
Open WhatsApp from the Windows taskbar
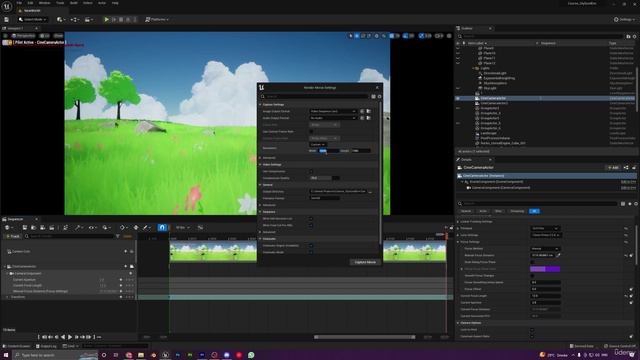pos(251,355)
